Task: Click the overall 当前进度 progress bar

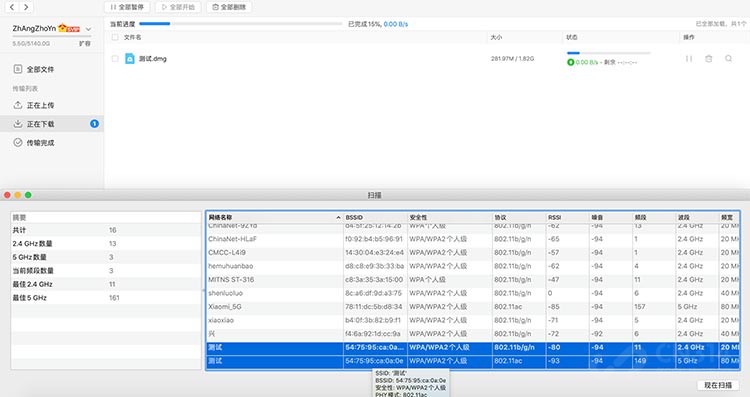Action: [241, 23]
